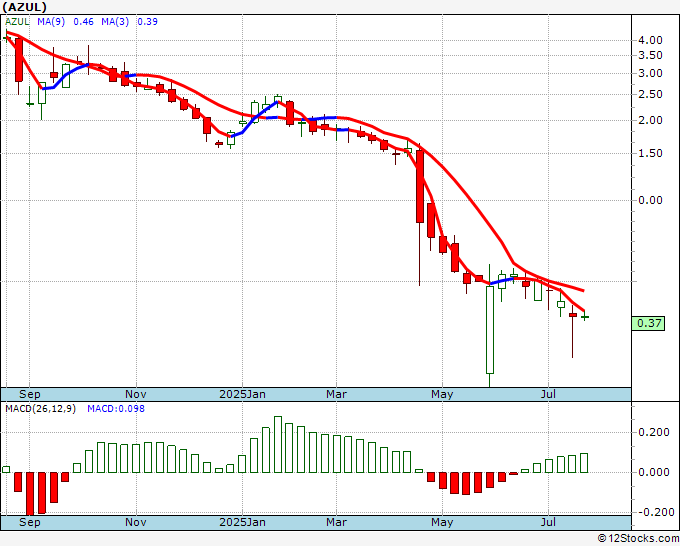Select May on the MACD panel time axis
The height and width of the screenshot is (546, 680).
[442, 522]
